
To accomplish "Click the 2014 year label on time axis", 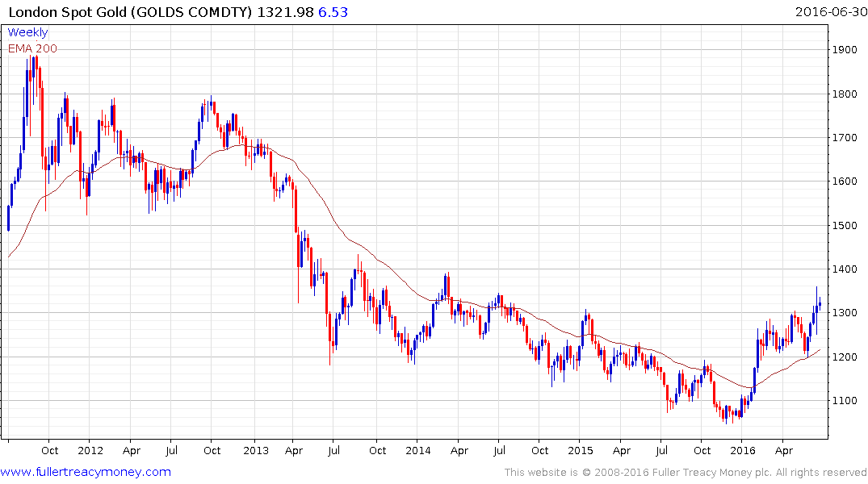I will 418,451.
